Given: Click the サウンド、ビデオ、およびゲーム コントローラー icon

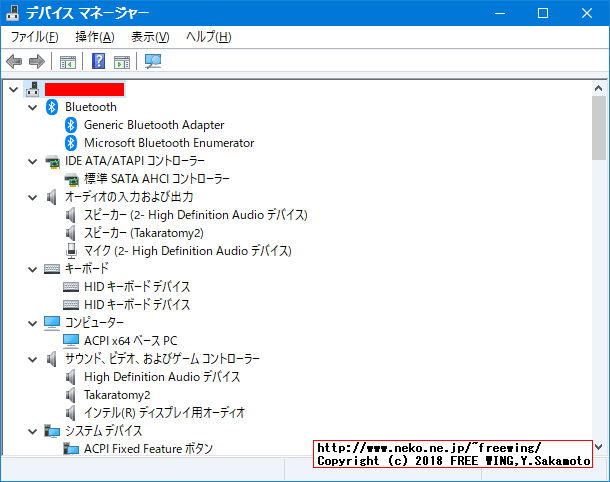Looking at the screenshot, I should point(51,359).
